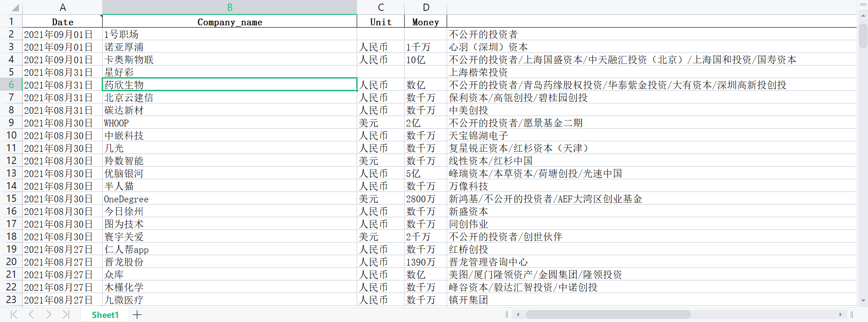
Task: Select the cell 图为技术
Action: pos(230,224)
